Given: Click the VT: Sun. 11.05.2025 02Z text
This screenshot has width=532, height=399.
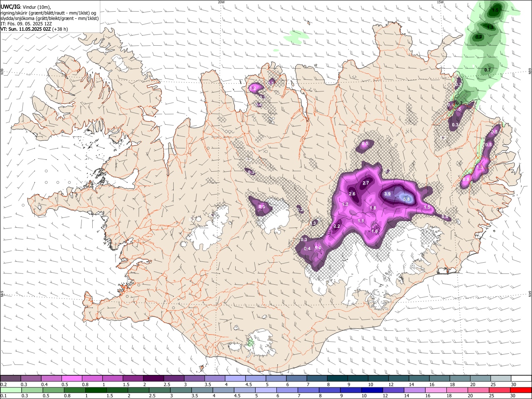Looking at the screenshot, I should point(26,29).
